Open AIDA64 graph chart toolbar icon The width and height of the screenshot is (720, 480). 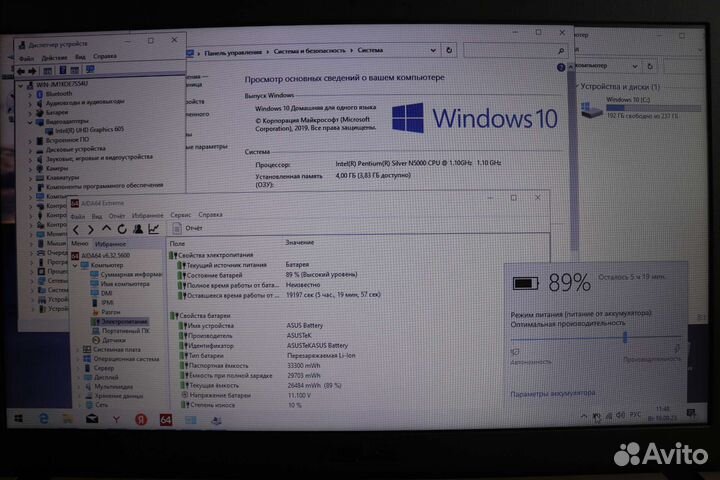point(154,228)
